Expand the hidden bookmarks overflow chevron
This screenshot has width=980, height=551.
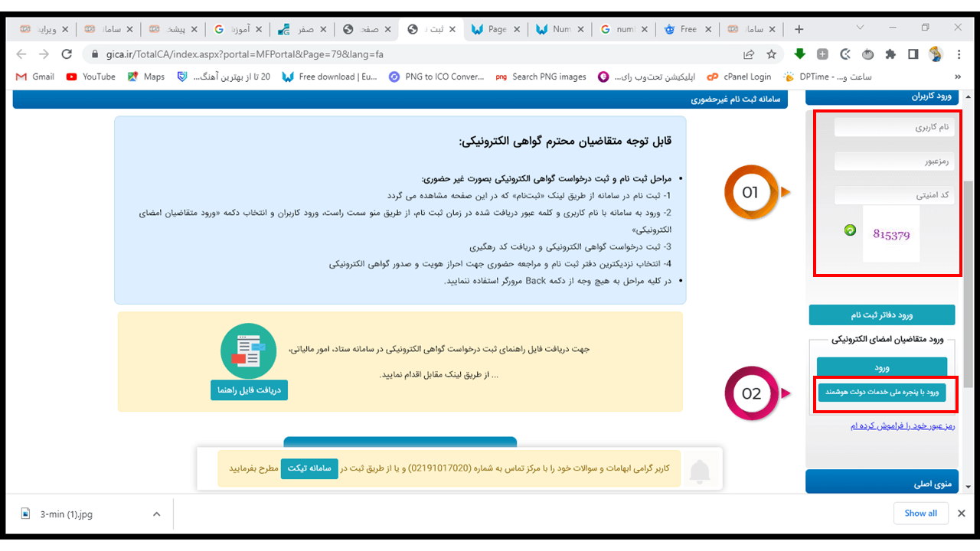[x=958, y=77]
